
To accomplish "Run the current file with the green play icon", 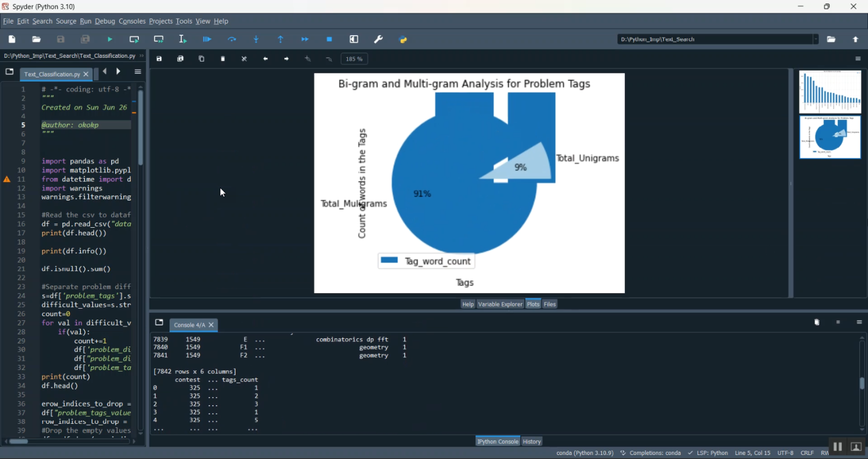I will pyautogui.click(x=110, y=39).
